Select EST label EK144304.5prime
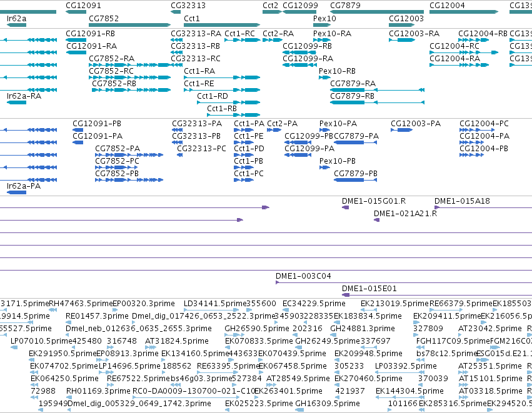This screenshot has width=532, height=413. pyautogui.click(x=409, y=391)
